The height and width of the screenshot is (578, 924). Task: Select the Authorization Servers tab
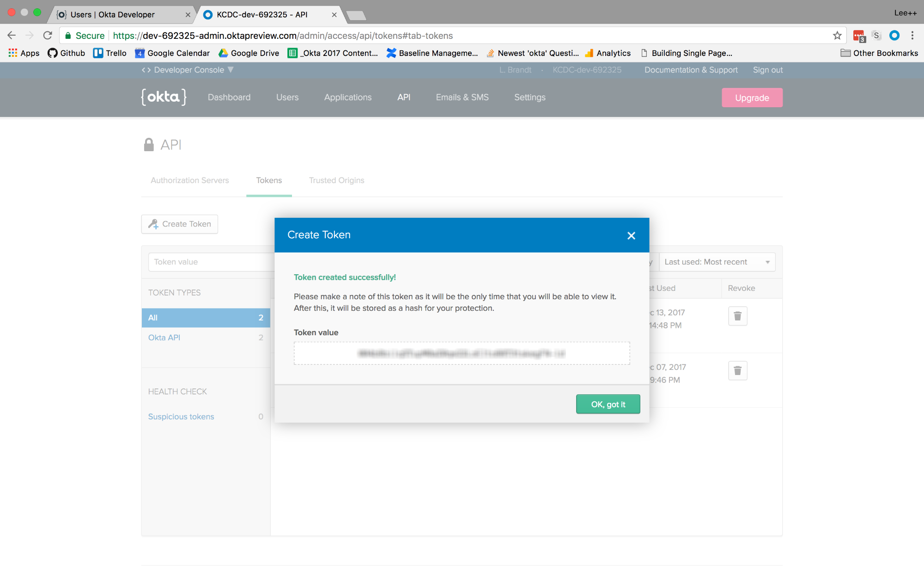click(189, 180)
